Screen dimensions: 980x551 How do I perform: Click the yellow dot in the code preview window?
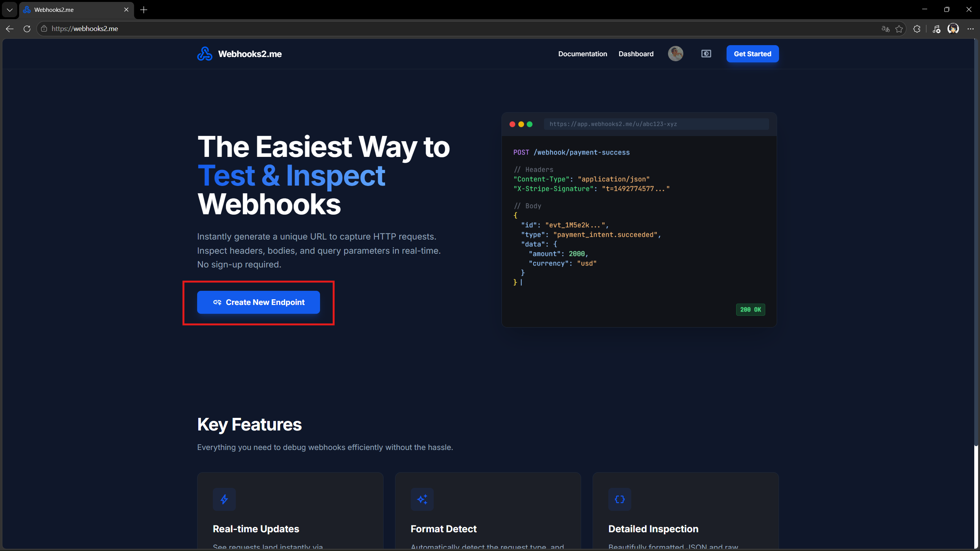tap(521, 124)
